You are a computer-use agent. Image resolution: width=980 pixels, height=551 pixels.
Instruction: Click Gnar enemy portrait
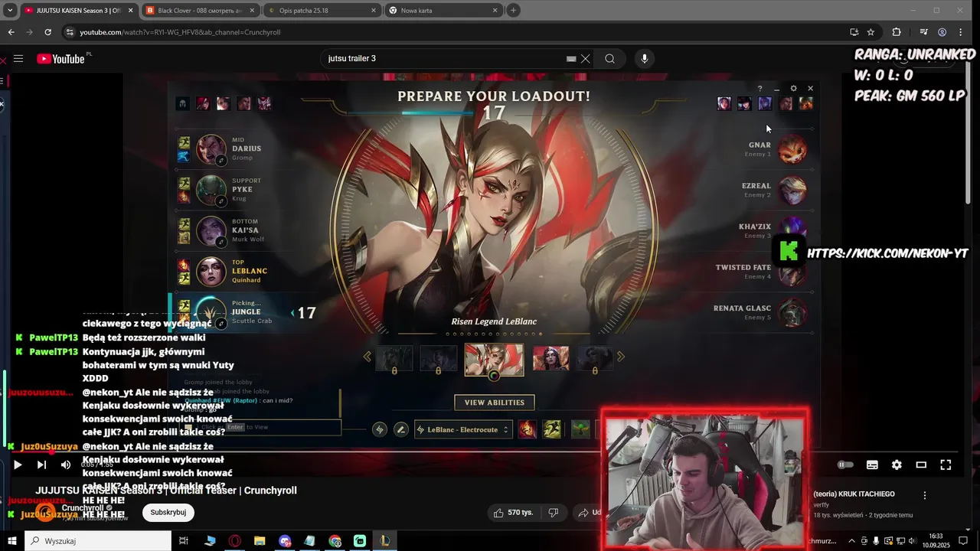792,149
